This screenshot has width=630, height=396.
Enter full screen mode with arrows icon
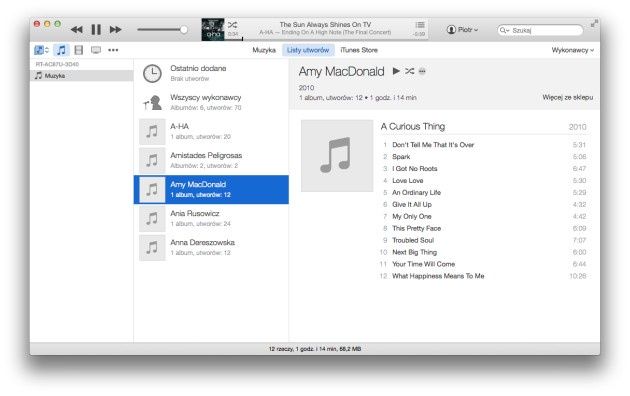(x=594, y=24)
